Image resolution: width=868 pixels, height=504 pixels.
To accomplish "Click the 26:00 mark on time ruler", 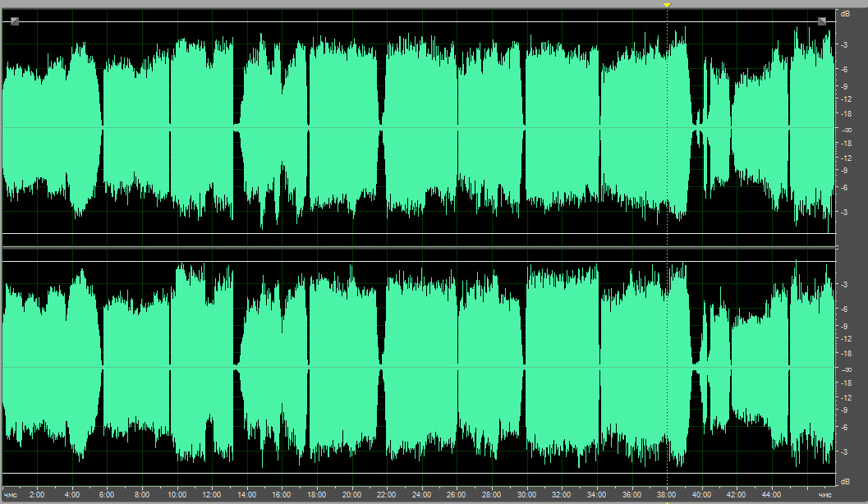I will click(x=457, y=495).
